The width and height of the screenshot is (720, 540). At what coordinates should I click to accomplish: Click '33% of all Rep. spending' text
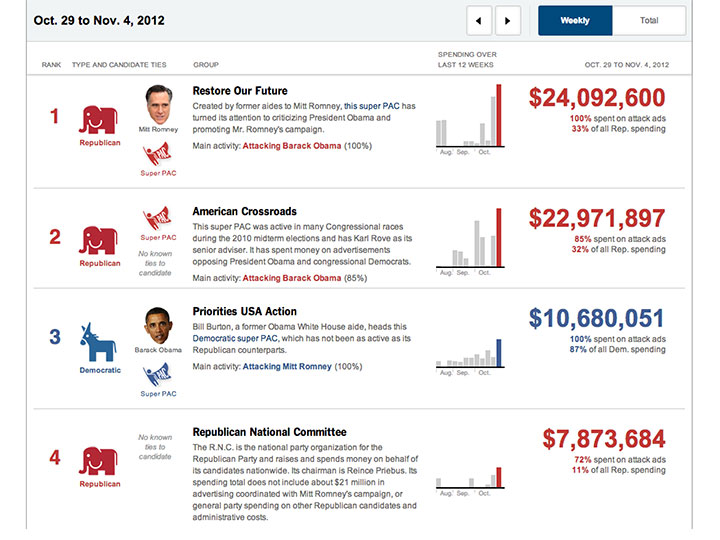tap(618, 129)
